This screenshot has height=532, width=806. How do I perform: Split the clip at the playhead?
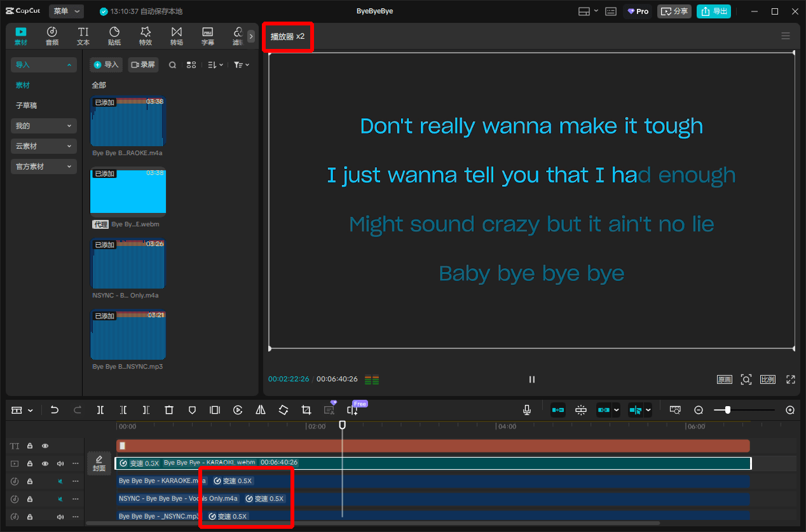[100, 411]
